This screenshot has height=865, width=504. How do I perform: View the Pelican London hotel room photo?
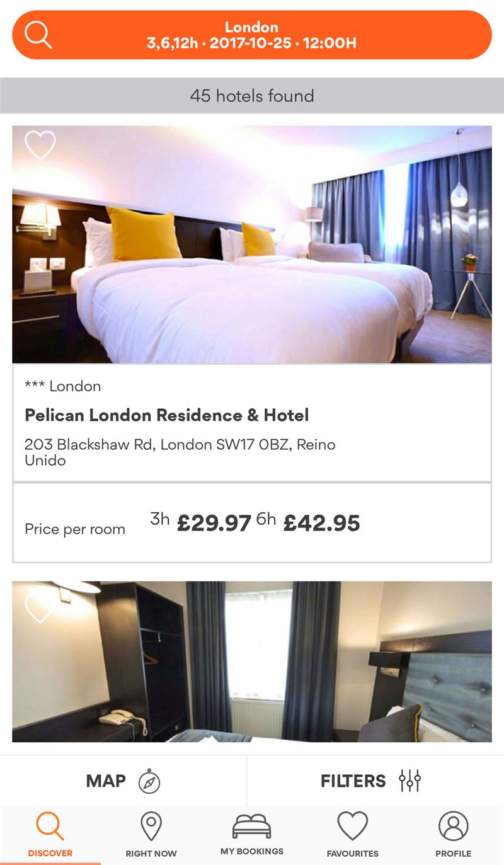252,244
